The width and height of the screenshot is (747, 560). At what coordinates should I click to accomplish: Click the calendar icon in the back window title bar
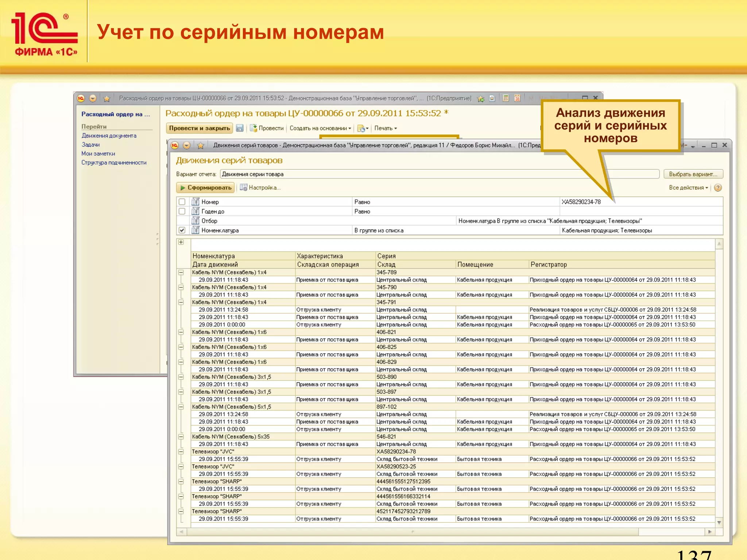pyautogui.click(x=517, y=98)
